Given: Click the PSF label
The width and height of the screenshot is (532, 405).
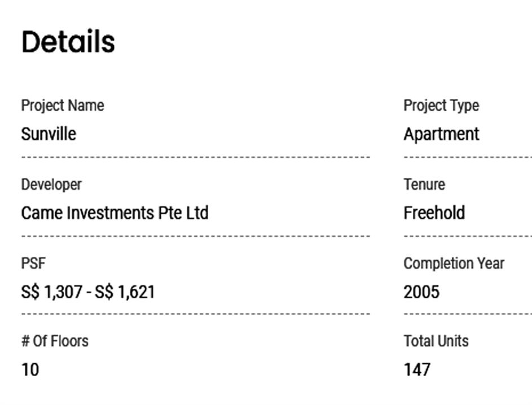Looking at the screenshot, I should pyautogui.click(x=33, y=263).
